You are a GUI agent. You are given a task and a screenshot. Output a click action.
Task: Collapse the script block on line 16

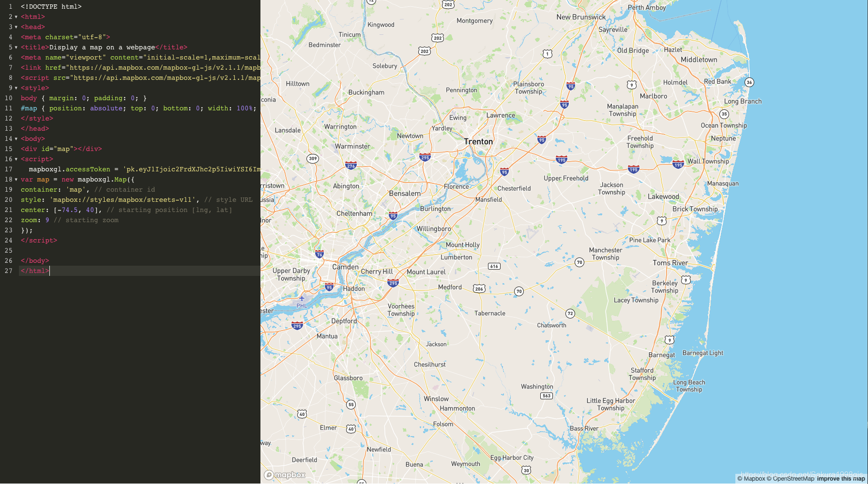(x=16, y=159)
